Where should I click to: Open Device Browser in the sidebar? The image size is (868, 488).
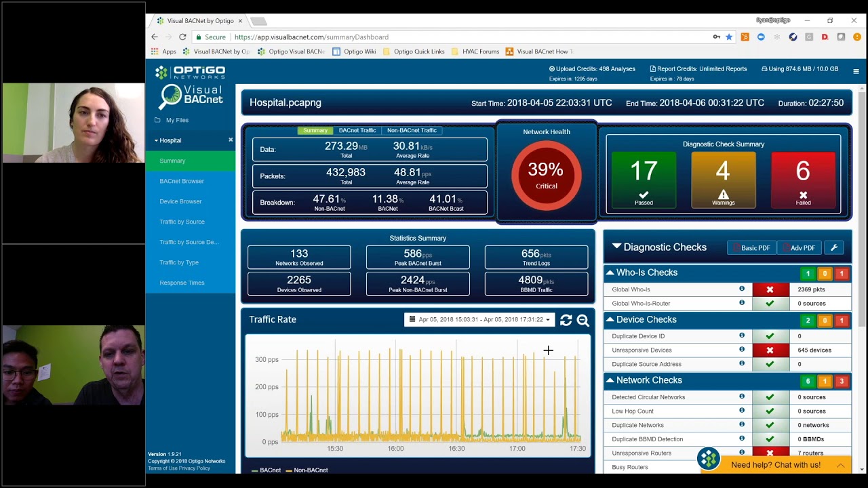pyautogui.click(x=180, y=201)
